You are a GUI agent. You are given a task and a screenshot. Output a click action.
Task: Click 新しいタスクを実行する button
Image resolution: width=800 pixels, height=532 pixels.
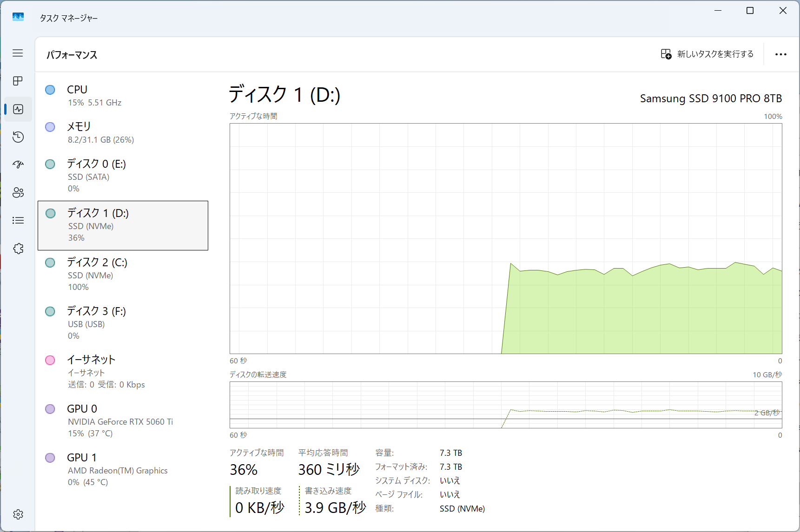[x=707, y=54]
